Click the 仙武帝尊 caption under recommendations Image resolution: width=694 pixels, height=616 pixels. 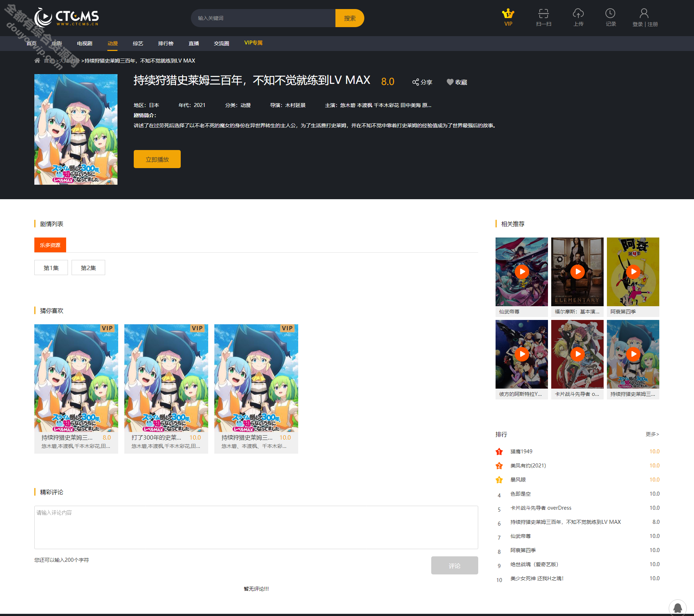509,312
